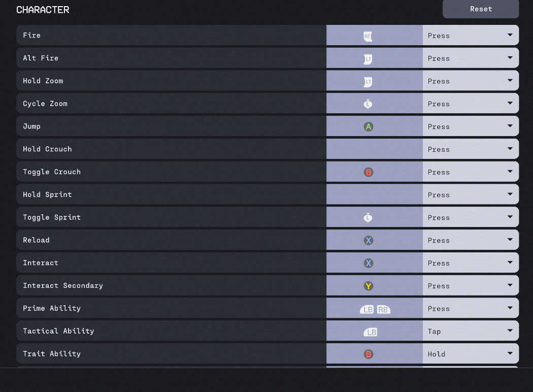Click the LB icon for Tactical Ability
533x392 pixels.
371,332
